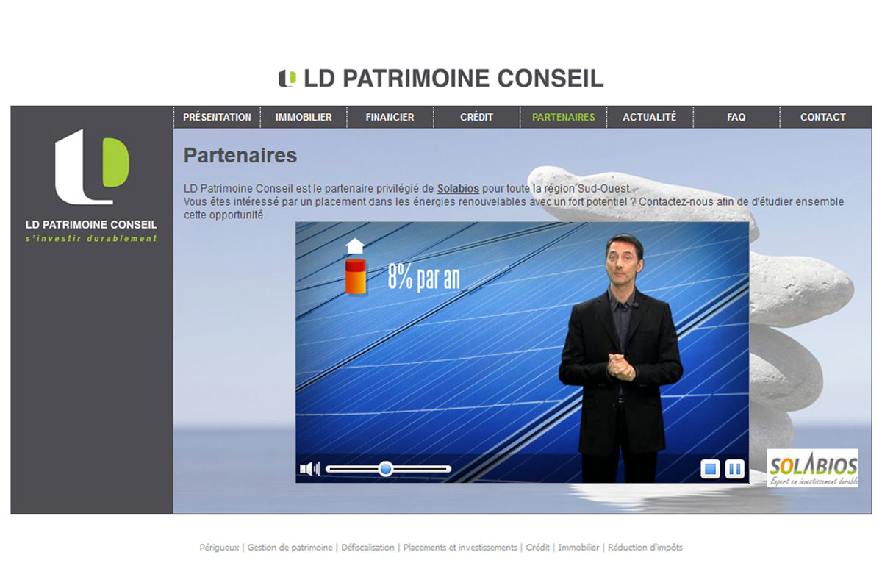Click the LD Patrimoine Conseil sidebar logo
This screenshot has height=588, width=882.
coord(92,186)
